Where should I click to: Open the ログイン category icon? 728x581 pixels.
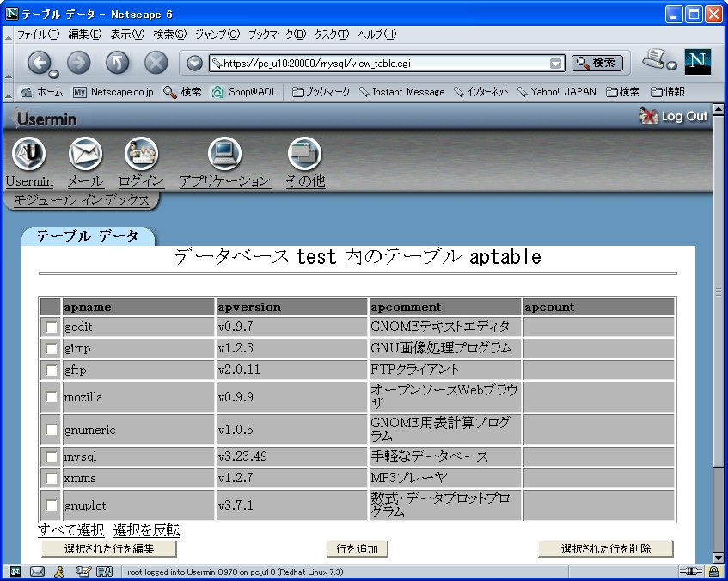click(x=141, y=154)
